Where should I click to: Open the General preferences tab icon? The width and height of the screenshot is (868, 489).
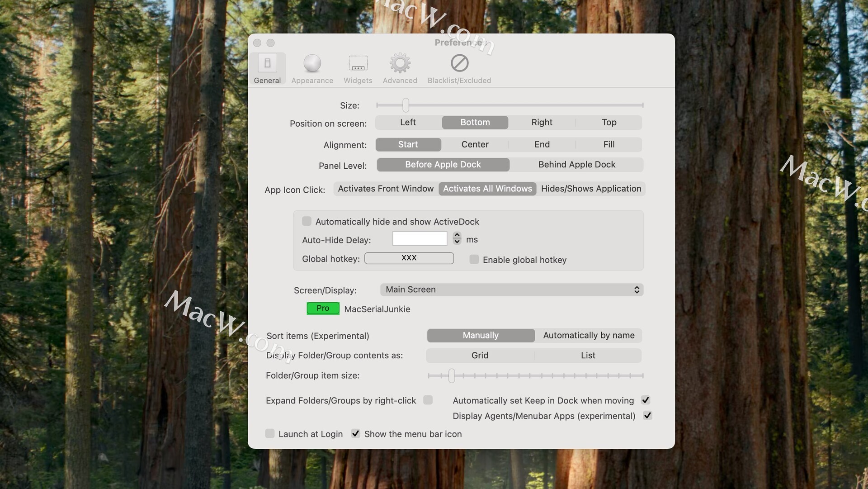267,63
